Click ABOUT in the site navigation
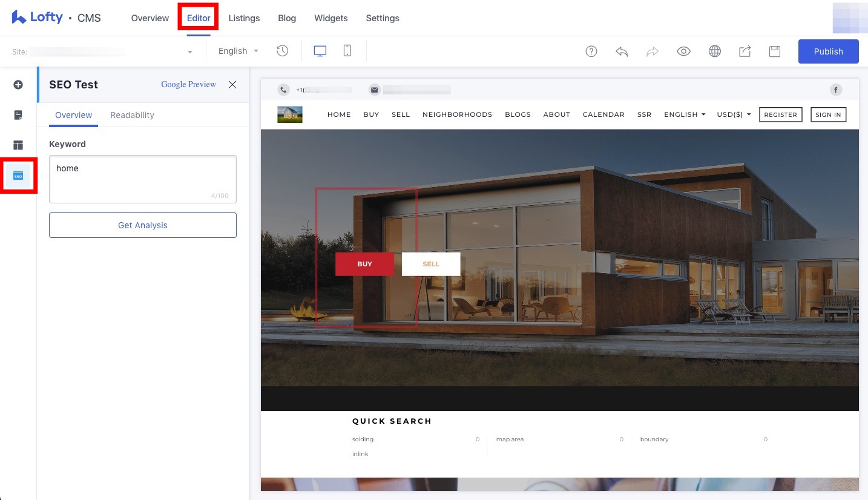Viewport: 868px width, 500px height. 557,114
